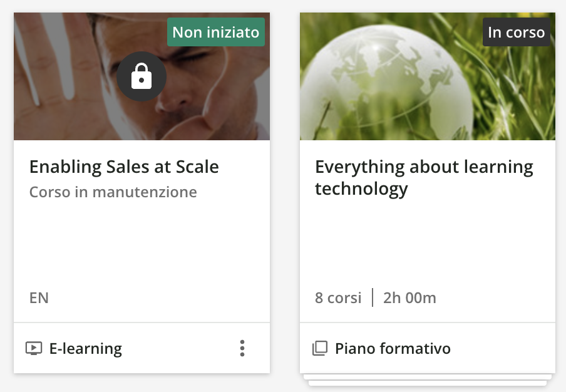Screen dimensions: 566x392
Task: Click the vertical divider between corsi and duration
Action: coord(373,297)
